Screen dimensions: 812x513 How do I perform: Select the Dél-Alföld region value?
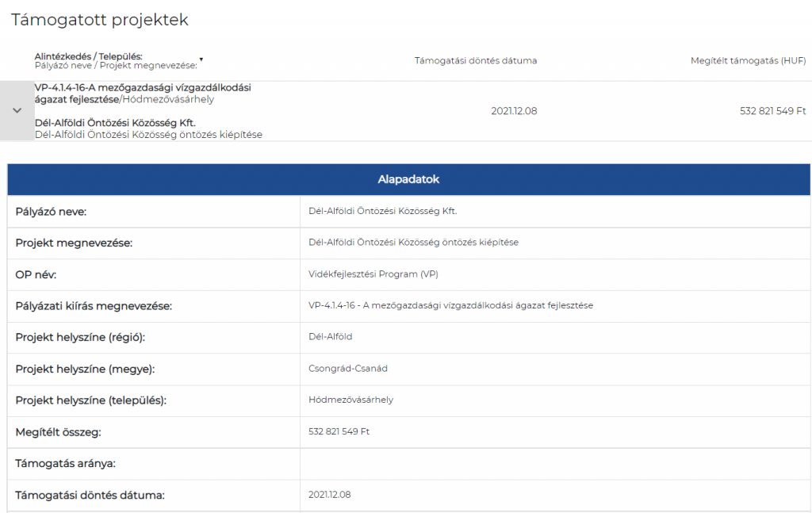click(x=330, y=337)
